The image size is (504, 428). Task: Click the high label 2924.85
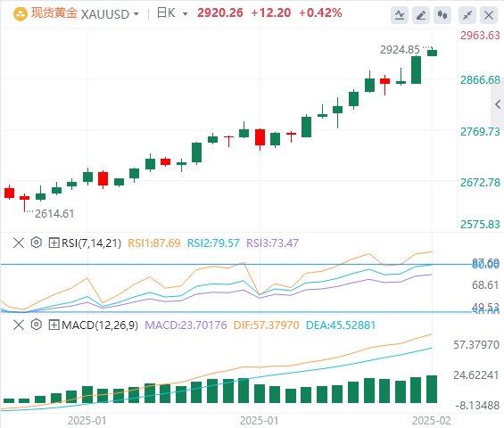(400, 49)
